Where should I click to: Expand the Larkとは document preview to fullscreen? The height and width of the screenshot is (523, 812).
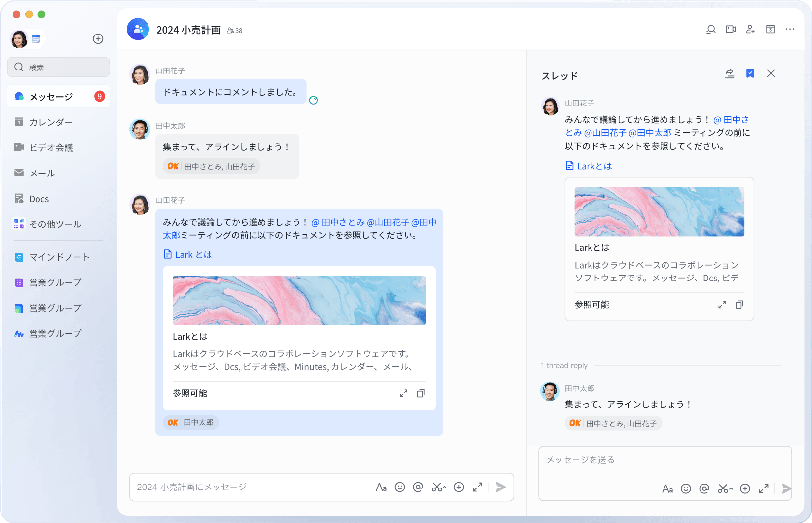pos(403,393)
